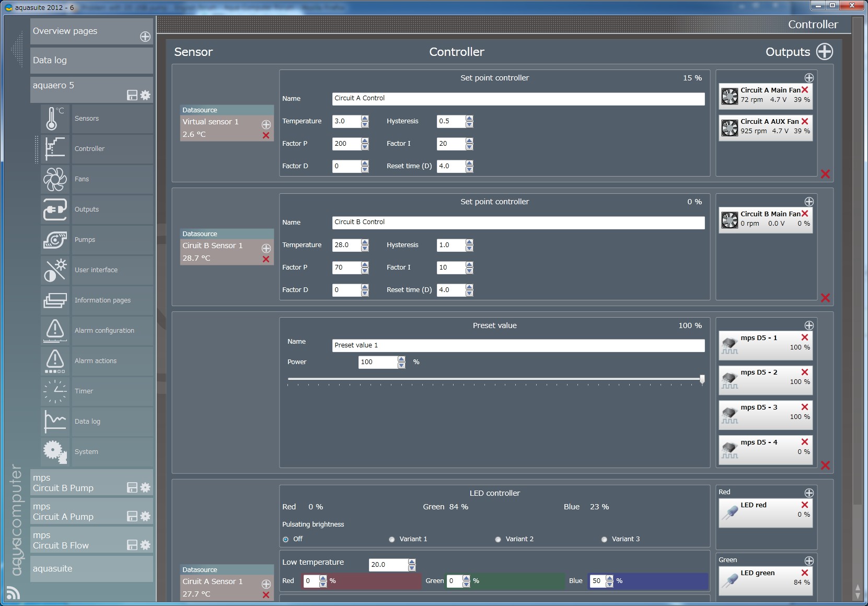Select Variant 1 pulsating brightness
Screen dimensions: 868x606
[392, 539]
